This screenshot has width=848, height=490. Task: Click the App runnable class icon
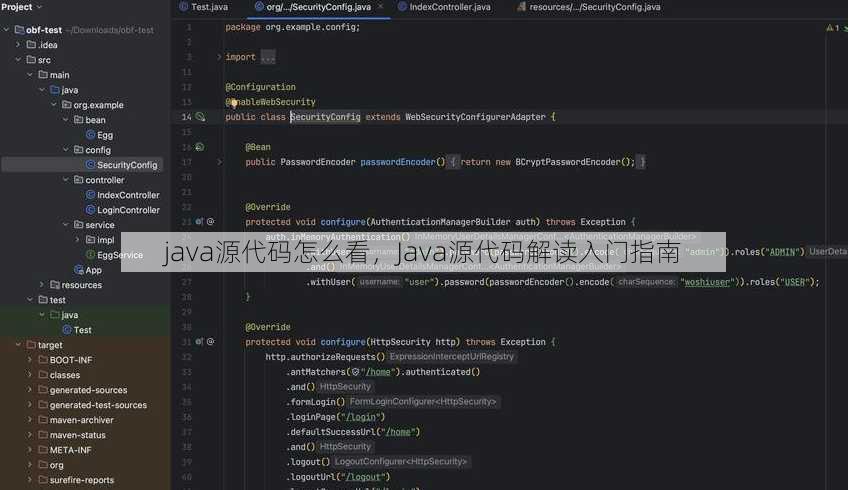pos(79,269)
